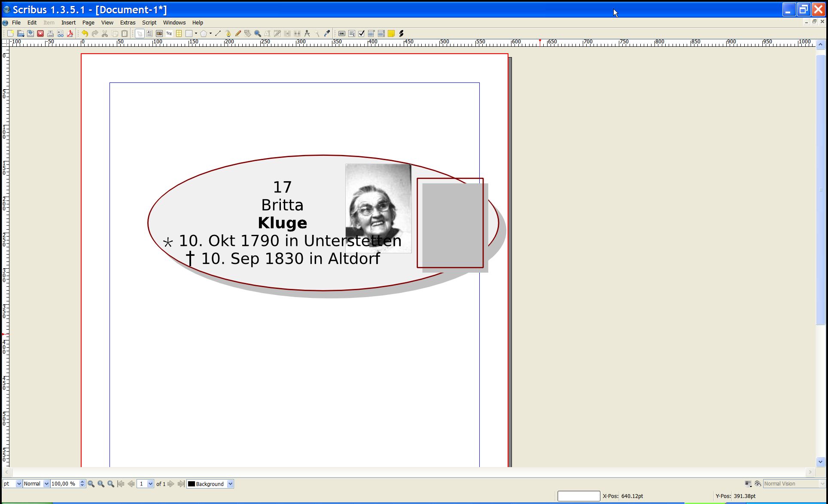Expand the shape tool dropdown arrow
Image resolution: width=828 pixels, height=504 pixels.
[196, 33]
